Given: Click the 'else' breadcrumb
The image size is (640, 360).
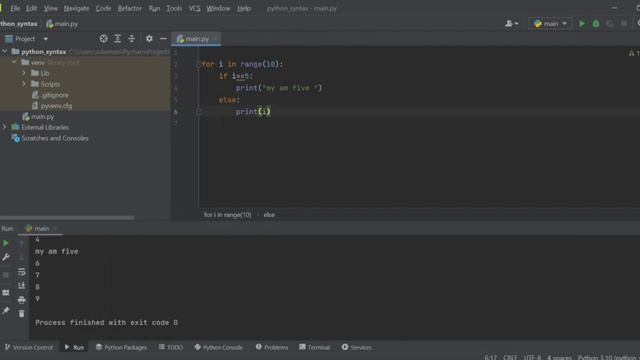Looking at the screenshot, I should pos(269,215).
